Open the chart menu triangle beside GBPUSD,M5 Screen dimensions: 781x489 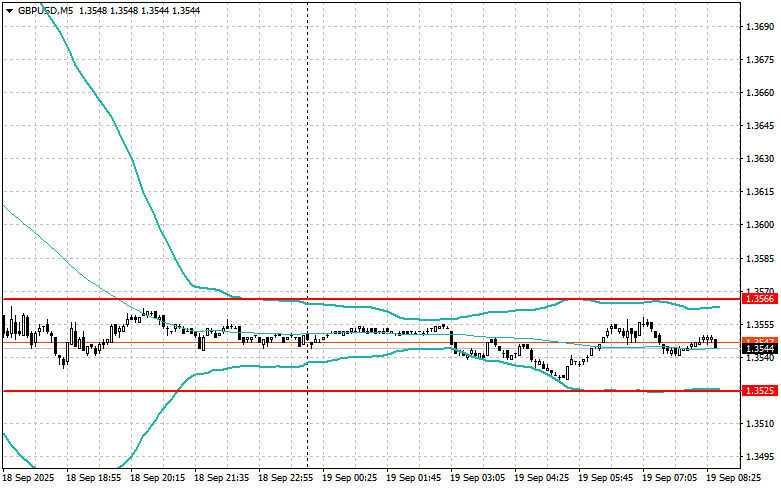click(9, 10)
